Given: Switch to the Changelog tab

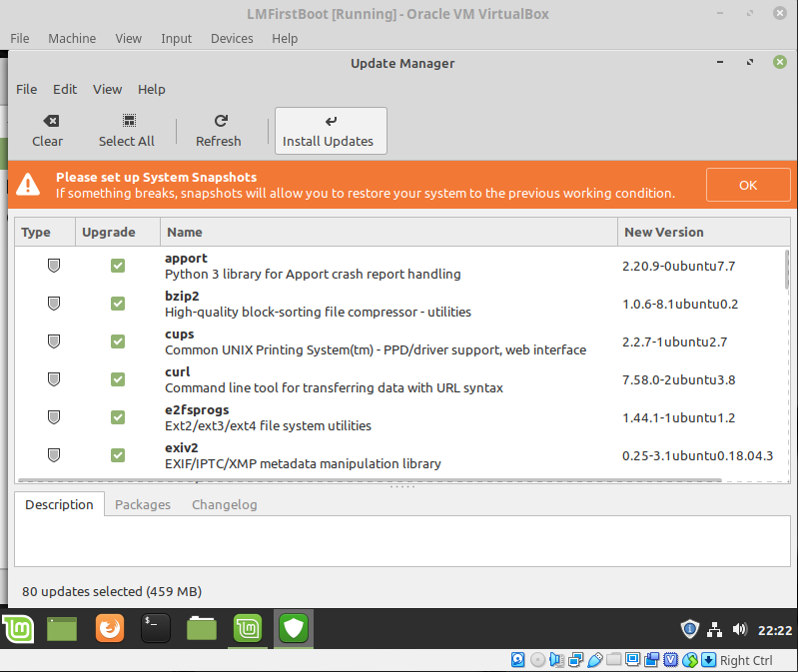Looking at the screenshot, I should pyautogui.click(x=225, y=504).
